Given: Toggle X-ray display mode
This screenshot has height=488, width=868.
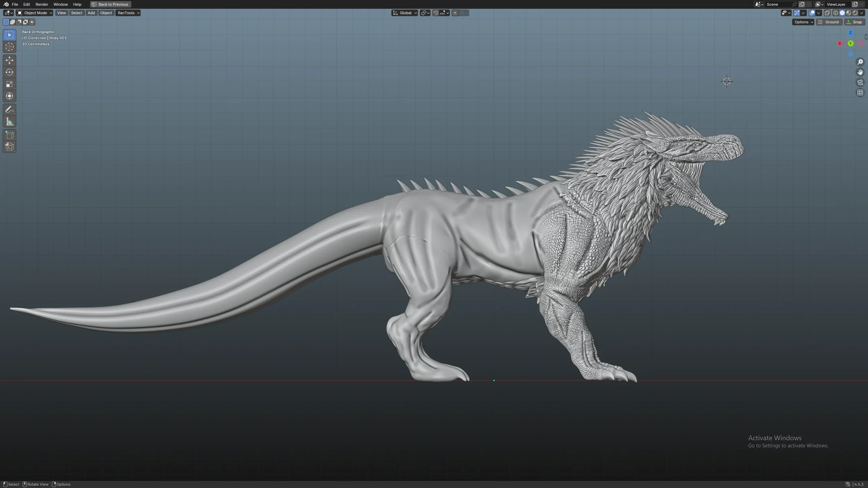Looking at the screenshot, I should click(827, 13).
